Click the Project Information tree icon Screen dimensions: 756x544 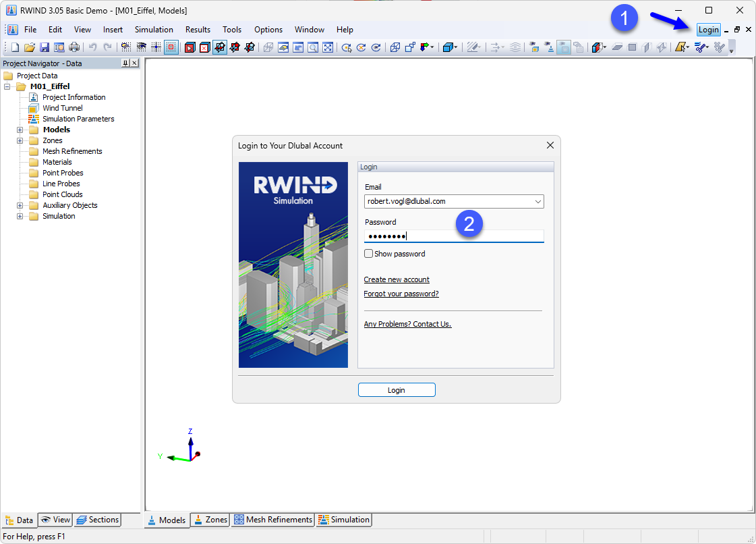pyautogui.click(x=33, y=97)
